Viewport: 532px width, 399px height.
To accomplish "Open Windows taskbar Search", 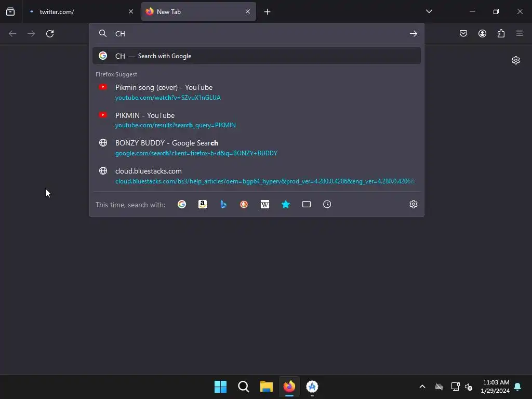I will [243, 387].
